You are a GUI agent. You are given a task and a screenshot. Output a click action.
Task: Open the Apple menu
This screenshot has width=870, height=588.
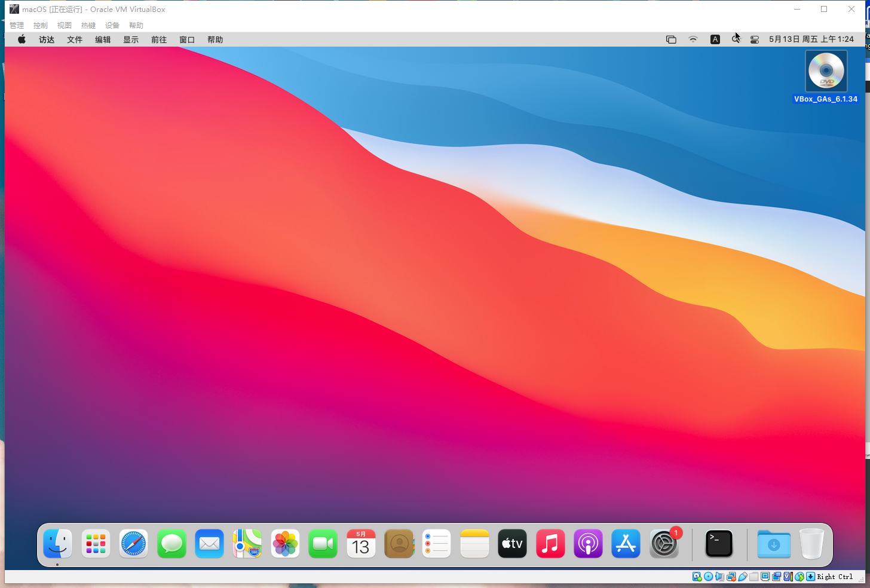21,39
